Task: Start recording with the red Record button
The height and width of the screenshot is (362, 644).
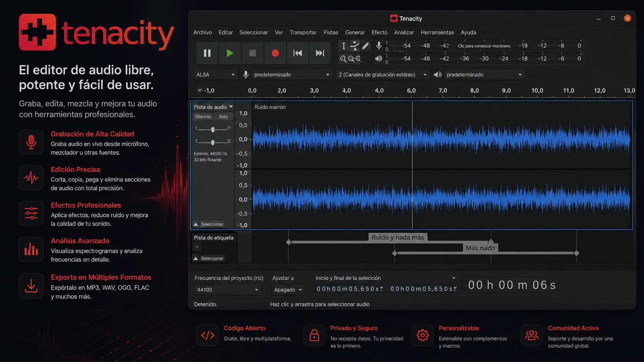Action: (x=275, y=53)
